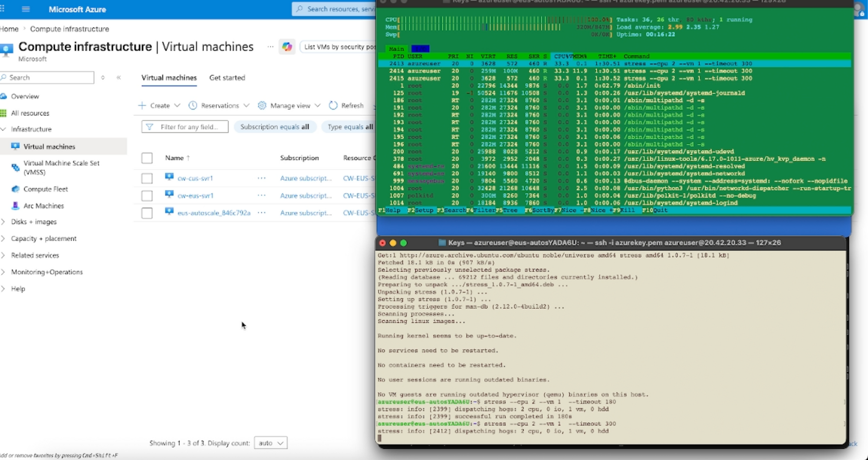Click the Filter for any field box
Viewport: 868px width, 460px height.
pos(185,127)
